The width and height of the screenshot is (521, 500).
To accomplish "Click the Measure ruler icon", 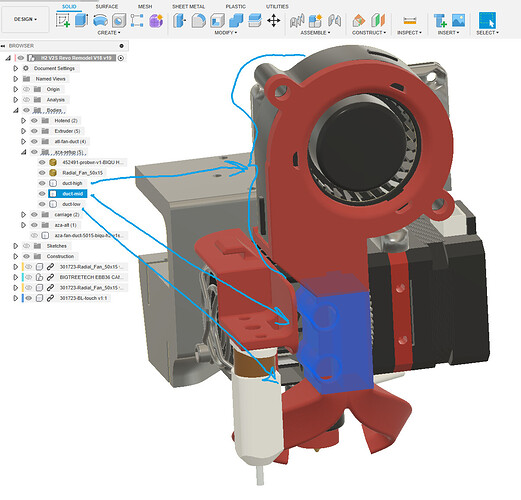I will [x=409, y=21].
